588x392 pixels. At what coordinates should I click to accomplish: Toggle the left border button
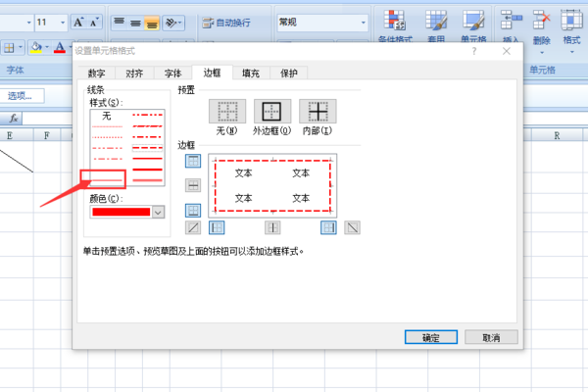point(217,227)
